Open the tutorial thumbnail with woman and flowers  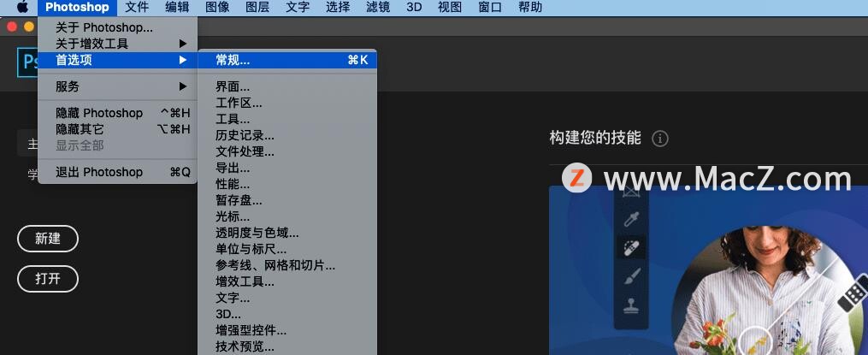(709, 270)
